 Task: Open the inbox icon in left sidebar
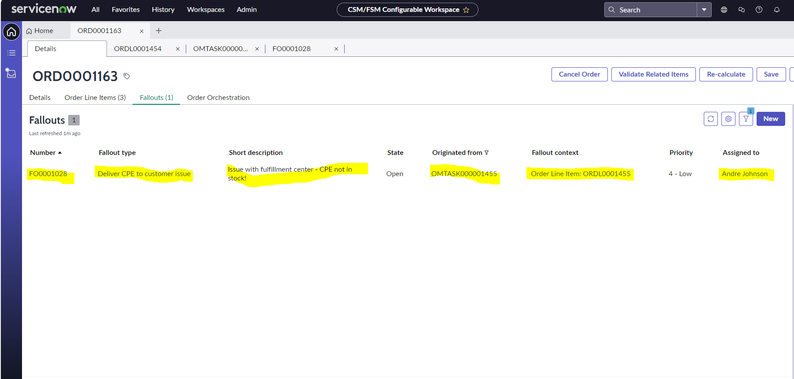[x=11, y=73]
